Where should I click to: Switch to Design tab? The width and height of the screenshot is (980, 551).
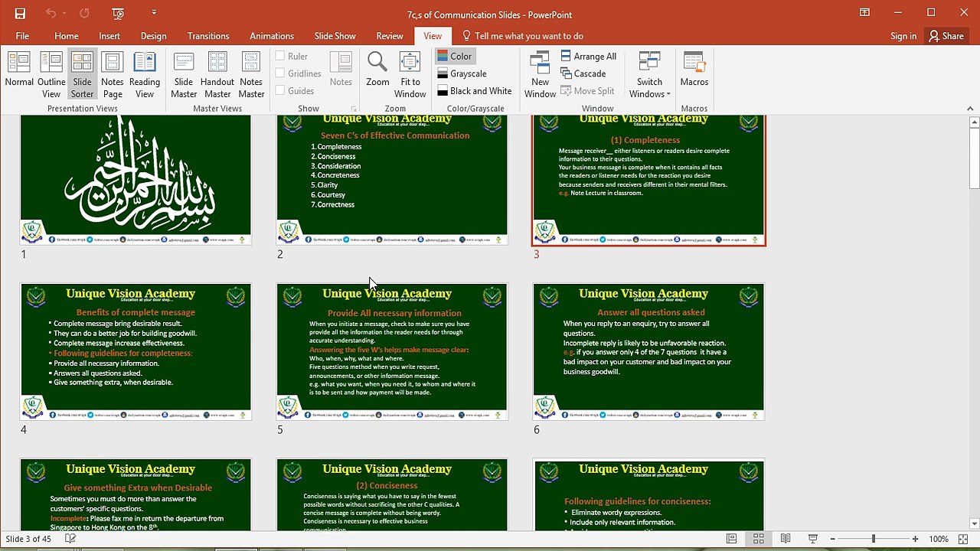[153, 36]
